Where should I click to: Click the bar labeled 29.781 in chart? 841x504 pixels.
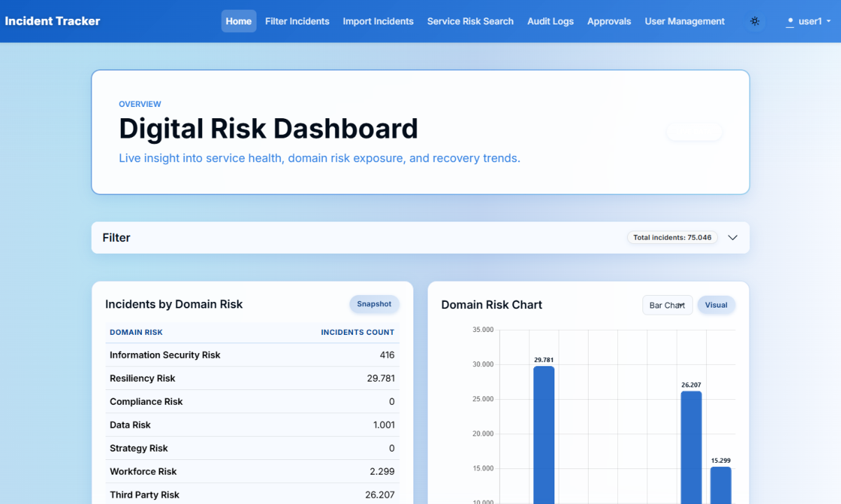point(544,435)
